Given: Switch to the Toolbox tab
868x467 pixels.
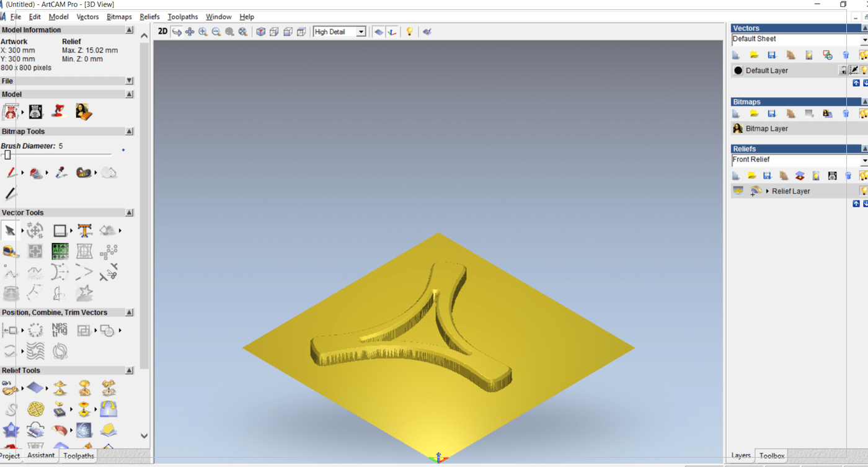Looking at the screenshot, I should click(772, 455).
